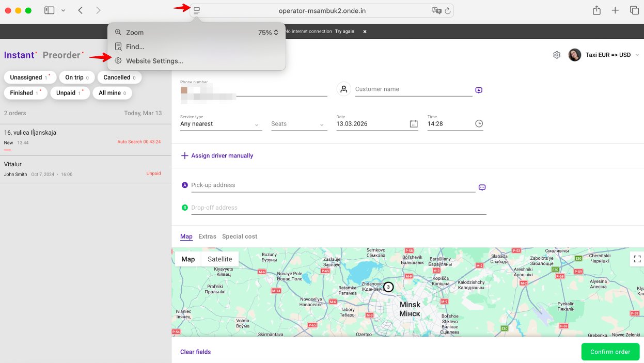Click Assign driver manually link
Screen dimensions: 644x363
(x=222, y=155)
